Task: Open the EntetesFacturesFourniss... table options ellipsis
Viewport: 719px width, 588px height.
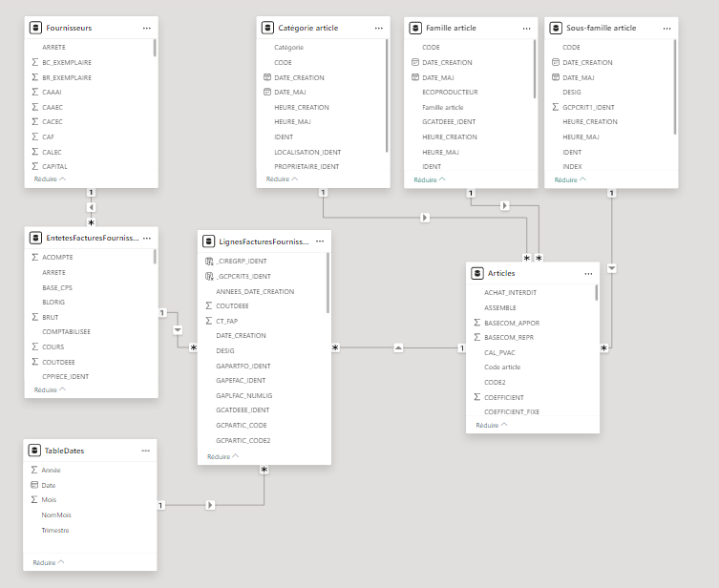Action: (146, 238)
